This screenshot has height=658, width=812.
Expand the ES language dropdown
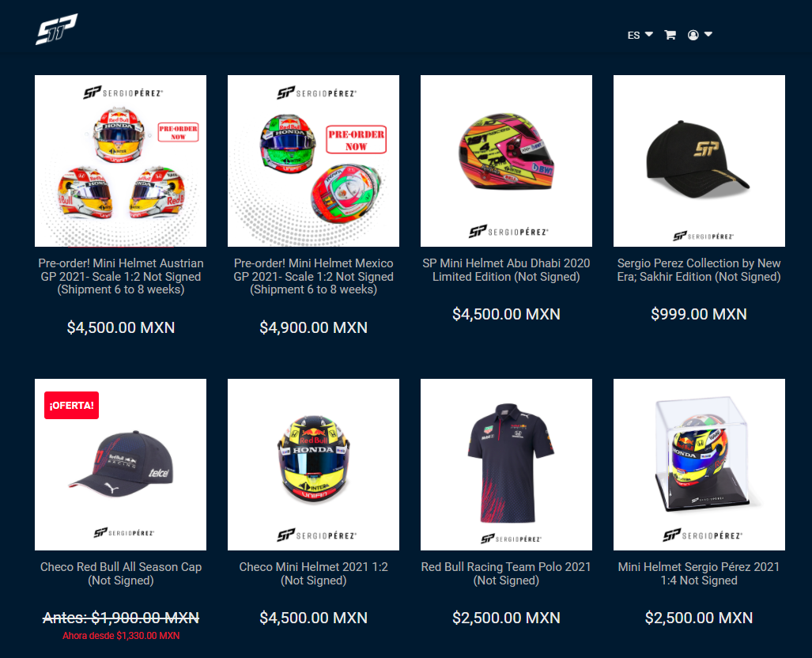(x=640, y=36)
